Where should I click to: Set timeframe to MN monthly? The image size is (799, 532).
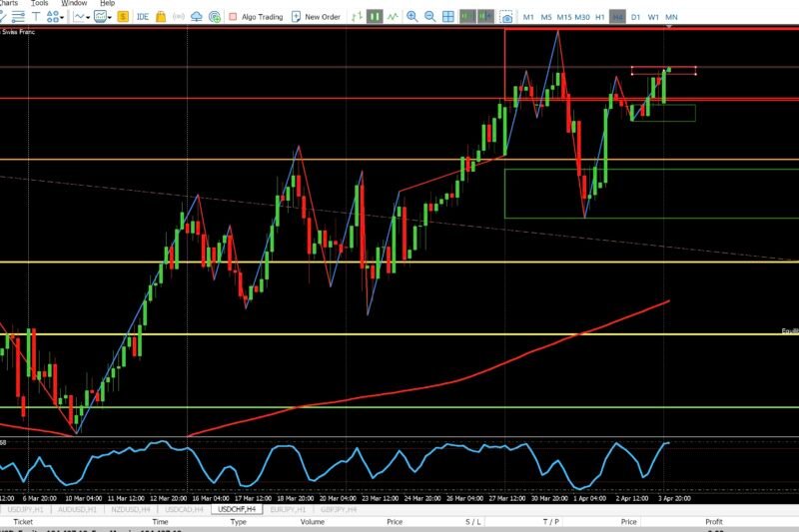tap(671, 17)
